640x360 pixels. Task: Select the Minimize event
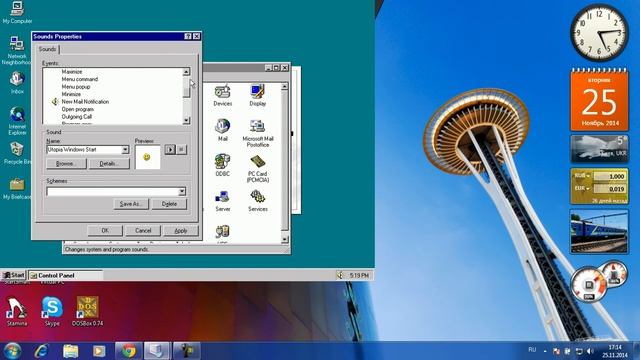[x=71, y=94]
